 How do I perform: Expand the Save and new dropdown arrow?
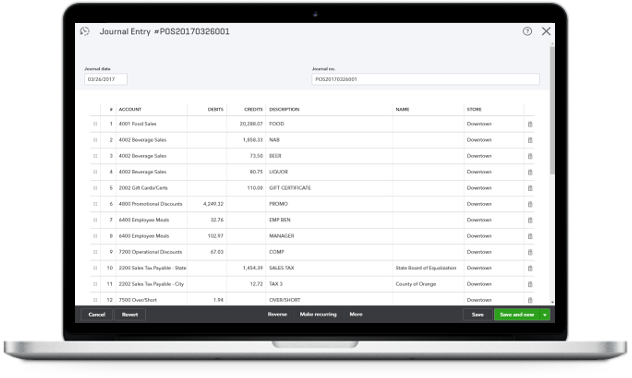click(x=545, y=315)
